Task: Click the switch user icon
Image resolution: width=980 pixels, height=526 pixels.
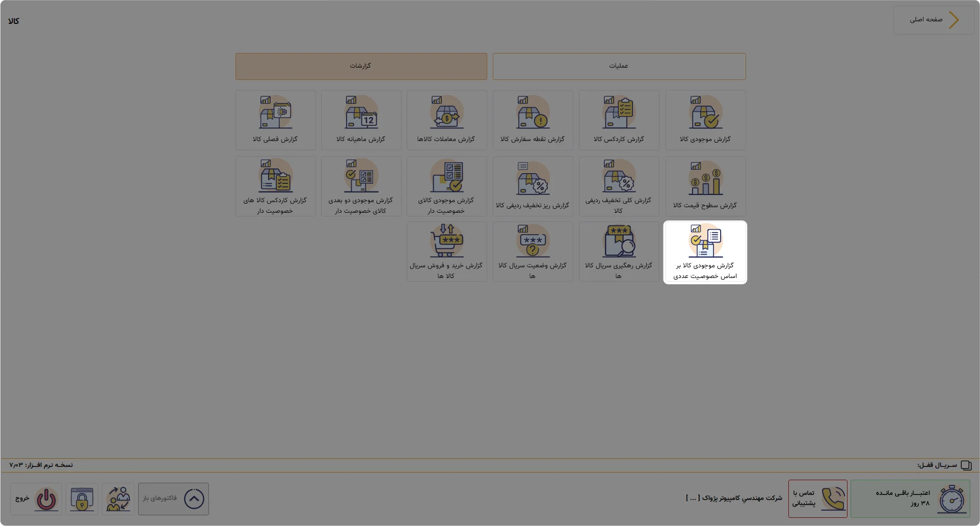Action: [118, 499]
